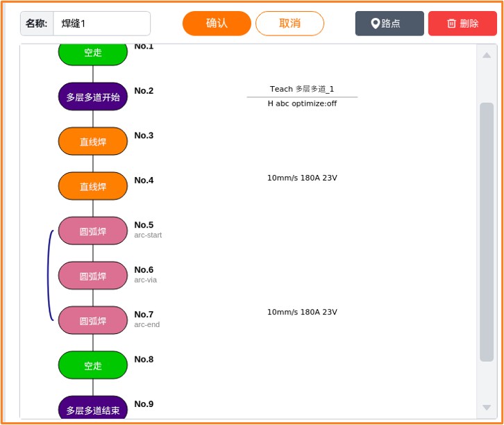Click the 删除 delete trash button
The image size is (504, 425).
462,24
